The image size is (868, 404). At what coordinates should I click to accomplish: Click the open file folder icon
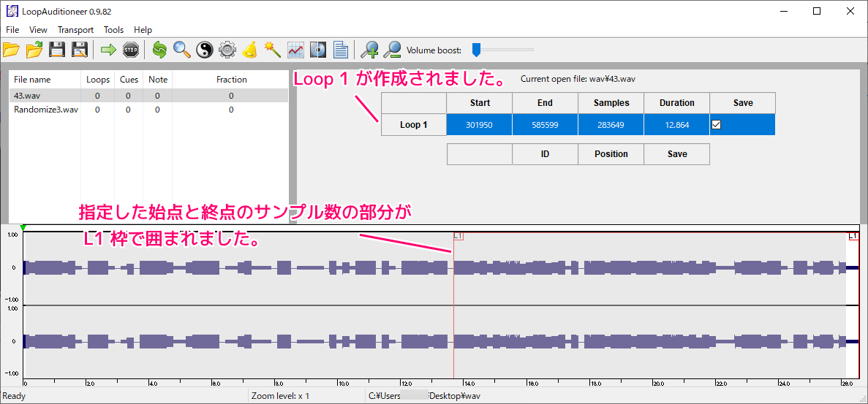11,50
